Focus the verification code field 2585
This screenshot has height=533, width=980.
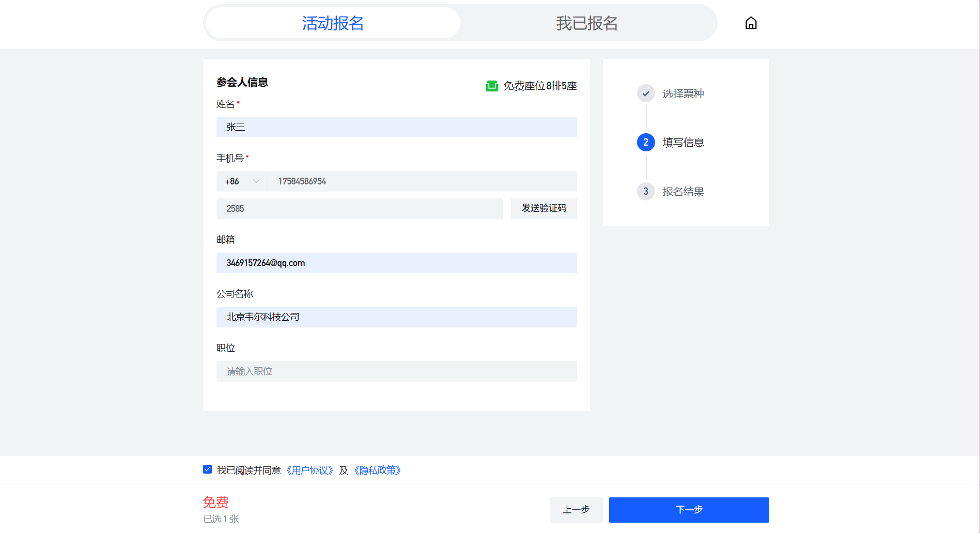tap(360, 209)
